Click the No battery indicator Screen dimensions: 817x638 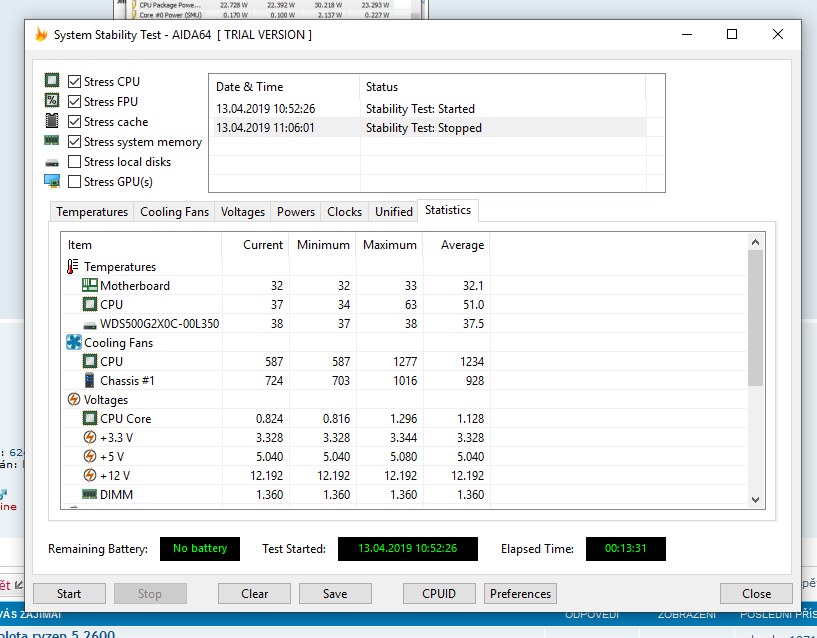click(x=200, y=548)
